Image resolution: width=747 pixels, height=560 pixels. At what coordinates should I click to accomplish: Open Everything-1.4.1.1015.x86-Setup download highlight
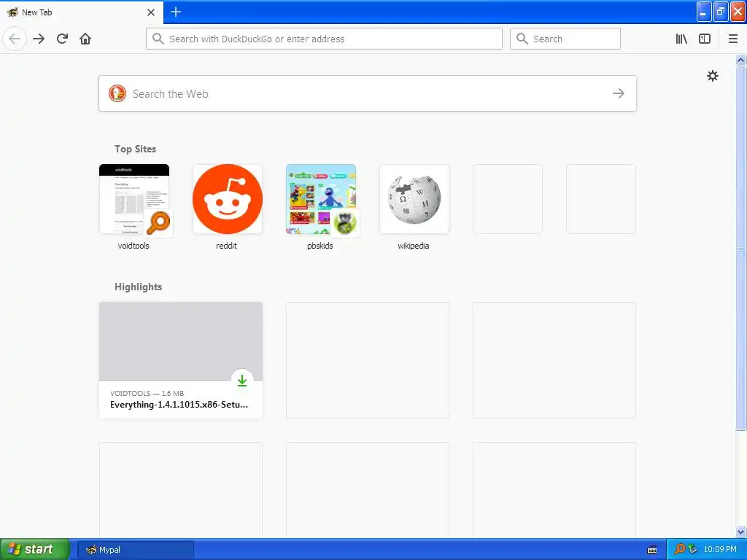click(181, 360)
